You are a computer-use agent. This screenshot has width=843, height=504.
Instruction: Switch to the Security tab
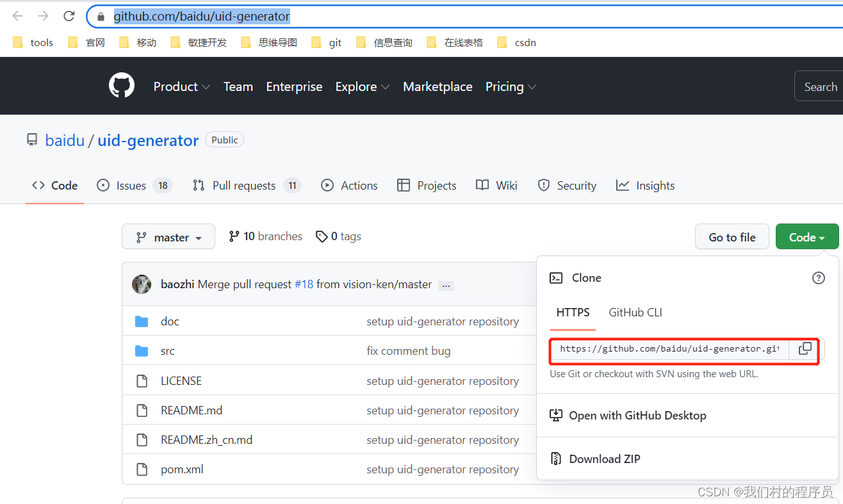pyautogui.click(x=567, y=186)
